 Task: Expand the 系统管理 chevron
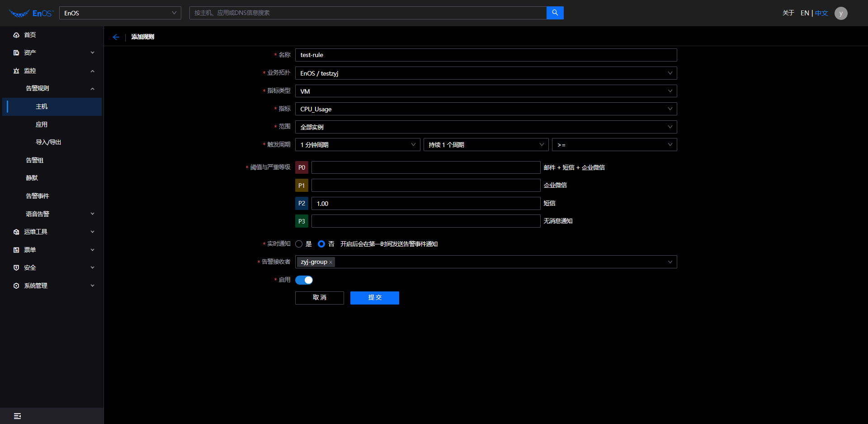[x=92, y=286]
